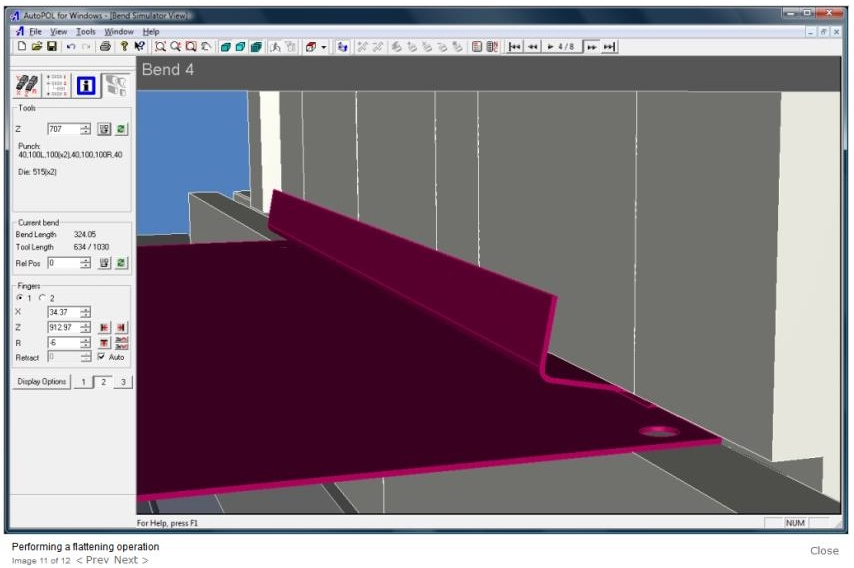The height and width of the screenshot is (568, 854).
Task: Click the blue info panel icon
Action: pos(86,86)
